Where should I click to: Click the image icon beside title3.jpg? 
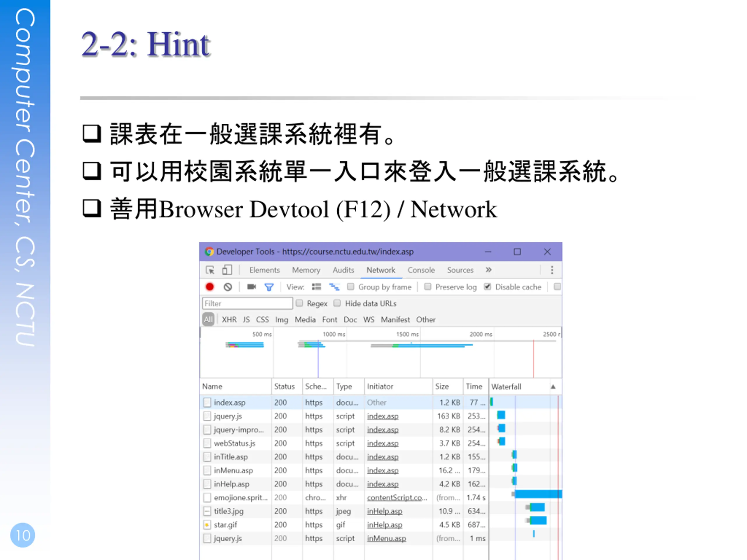pos(207,511)
